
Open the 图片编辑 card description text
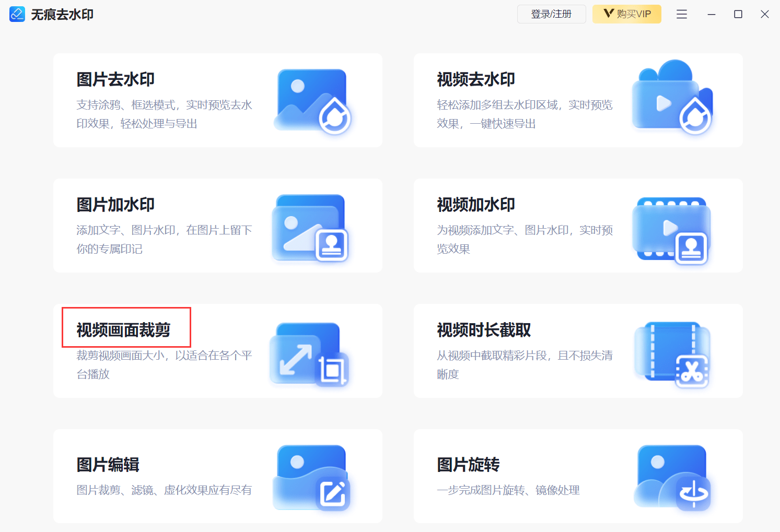point(164,490)
